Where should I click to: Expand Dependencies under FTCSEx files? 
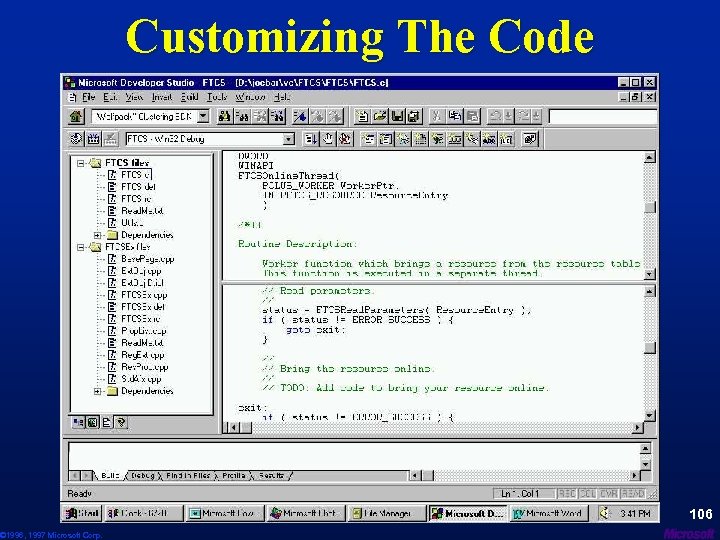pyautogui.click(x=97, y=391)
